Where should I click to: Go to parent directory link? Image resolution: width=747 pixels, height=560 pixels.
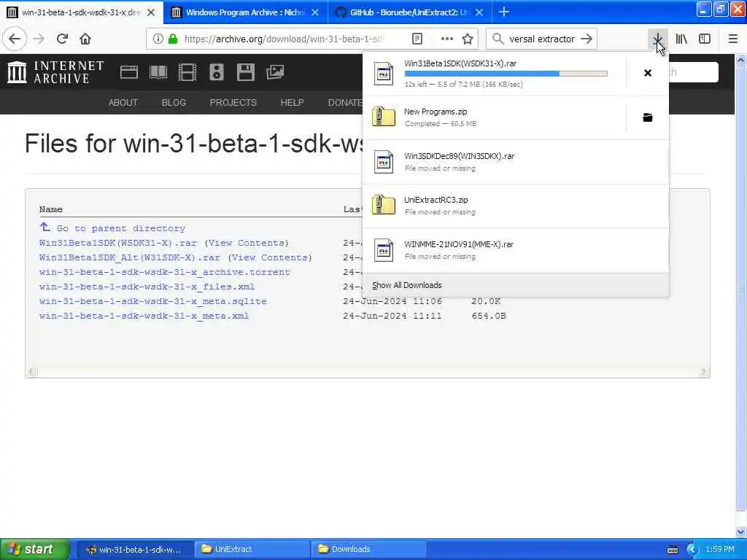click(x=120, y=228)
